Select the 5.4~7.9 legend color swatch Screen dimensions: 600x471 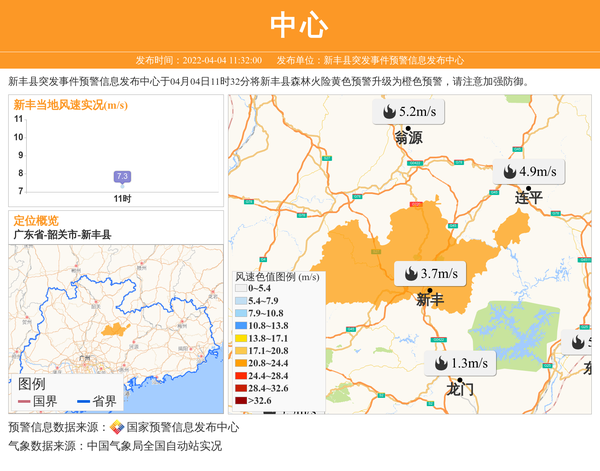[x=240, y=301]
